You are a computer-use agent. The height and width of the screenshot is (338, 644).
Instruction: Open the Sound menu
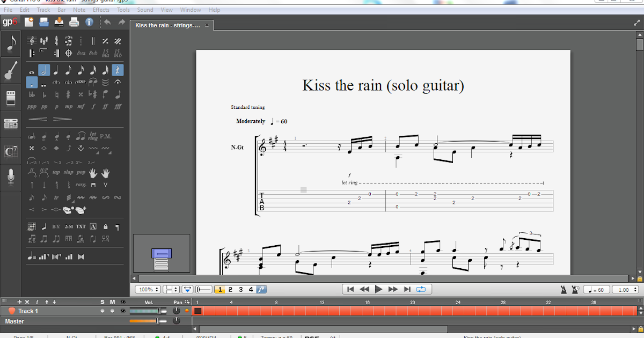(x=145, y=10)
